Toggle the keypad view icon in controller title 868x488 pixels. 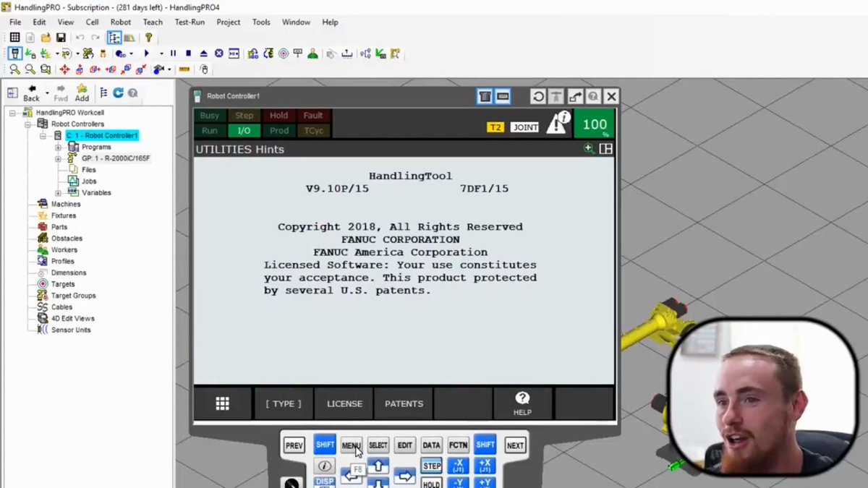coord(503,96)
